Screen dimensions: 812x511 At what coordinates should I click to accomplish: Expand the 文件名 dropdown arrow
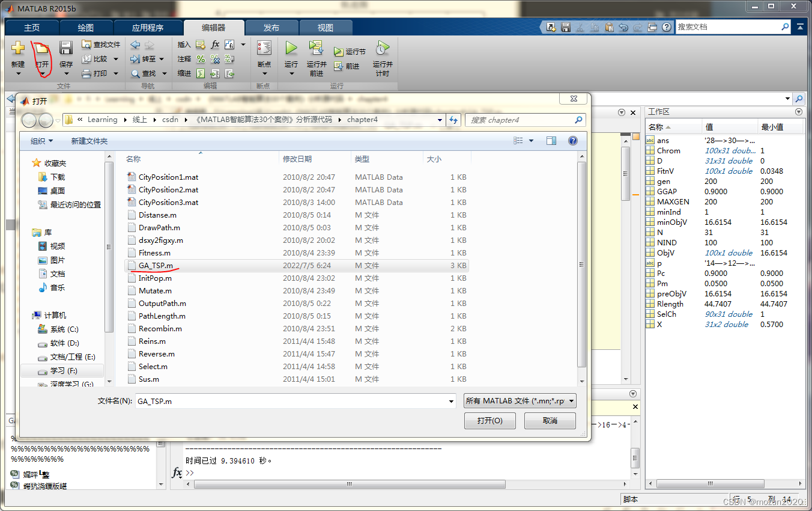pos(452,401)
